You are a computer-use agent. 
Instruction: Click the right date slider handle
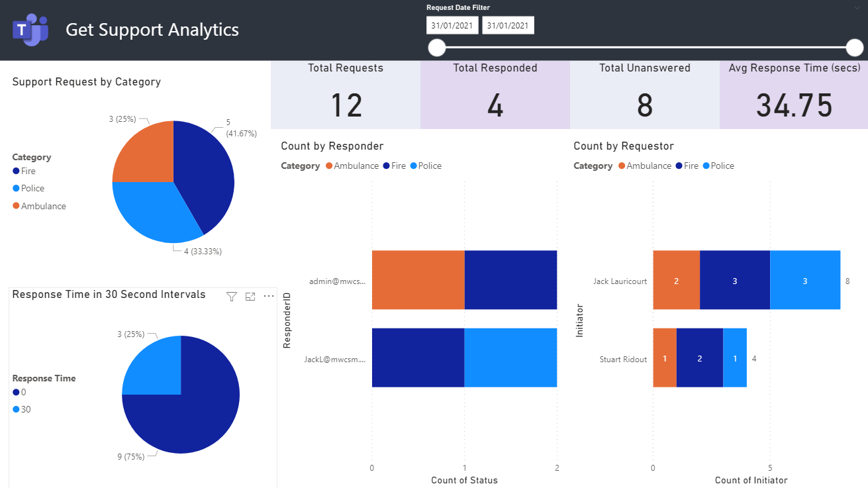855,48
